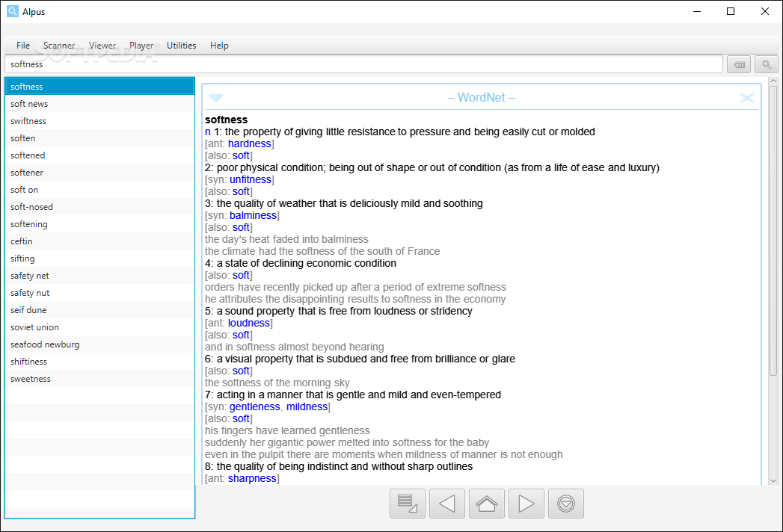The height and width of the screenshot is (532, 783).
Task: Click the search input containing softness
Action: (x=364, y=64)
